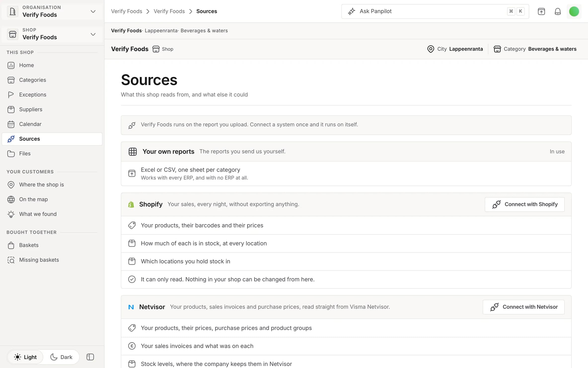Click the Home chart icon
588x368 pixels.
[x=11, y=65]
